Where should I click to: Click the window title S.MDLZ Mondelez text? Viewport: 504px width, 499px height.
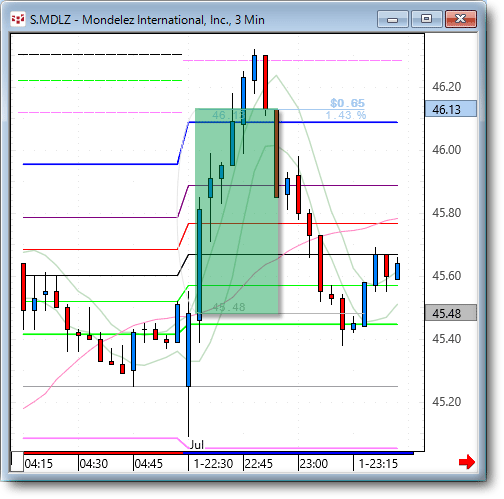147,20
